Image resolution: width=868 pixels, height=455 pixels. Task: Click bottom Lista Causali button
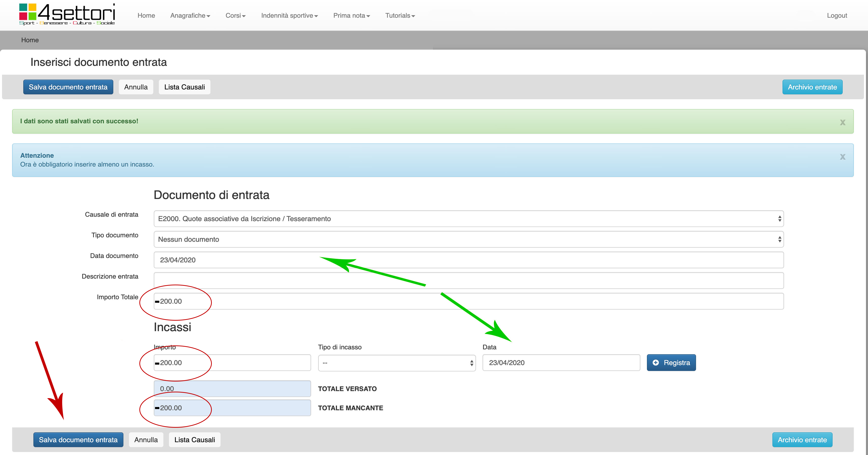(194, 440)
